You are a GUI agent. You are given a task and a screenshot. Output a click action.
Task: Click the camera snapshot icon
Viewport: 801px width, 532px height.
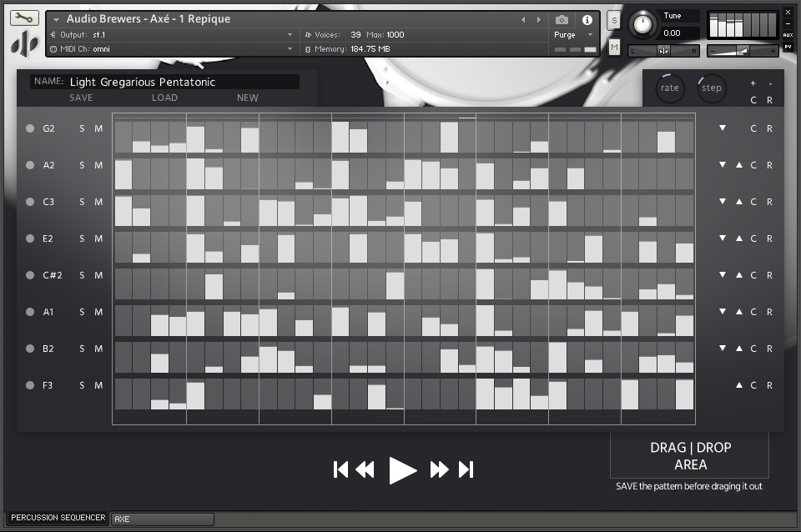click(x=562, y=19)
